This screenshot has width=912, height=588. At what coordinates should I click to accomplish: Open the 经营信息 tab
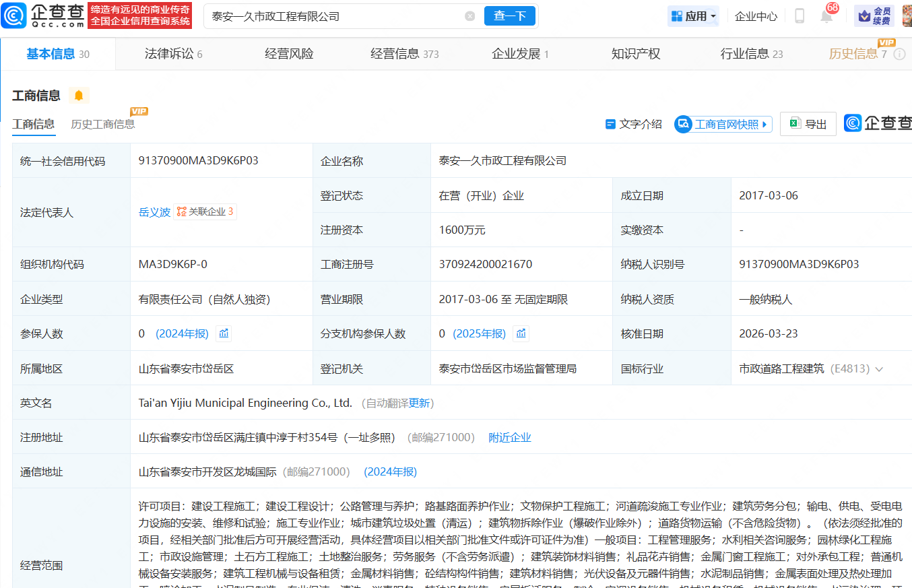(405, 54)
